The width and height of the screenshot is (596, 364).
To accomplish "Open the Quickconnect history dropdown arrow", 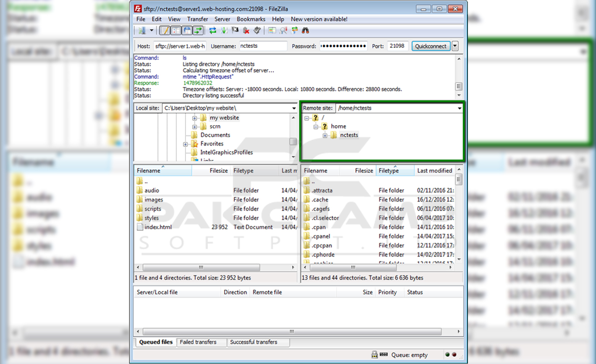I will click(455, 46).
